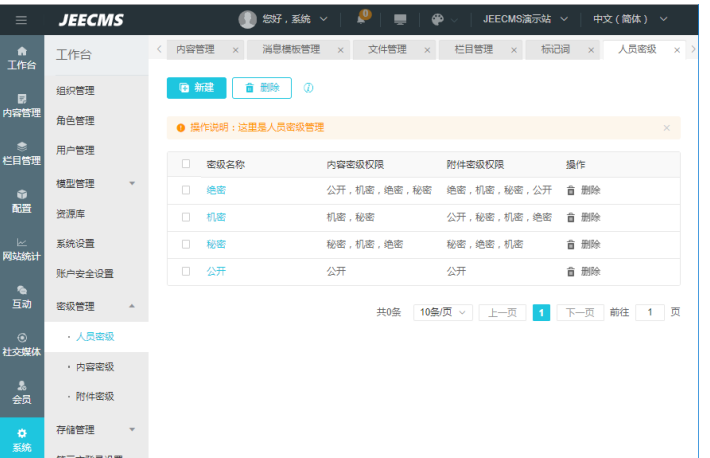This screenshot has width=710, height=458.
Task: Click the page number input field
Action: tap(650, 313)
